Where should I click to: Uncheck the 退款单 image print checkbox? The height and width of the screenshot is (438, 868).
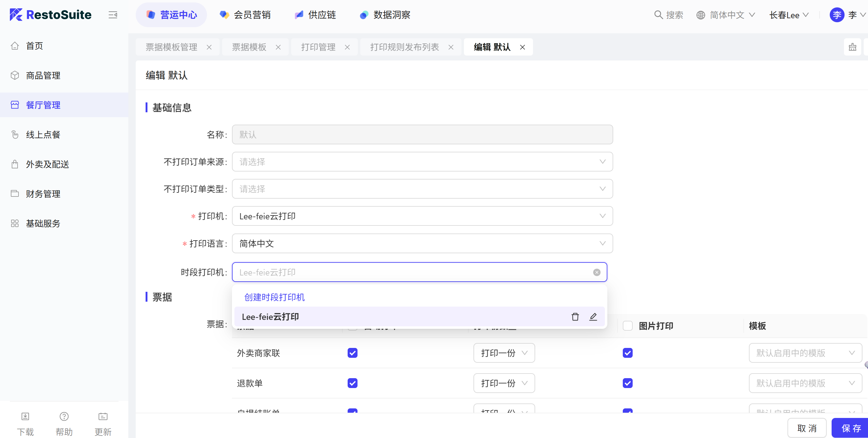coord(627,383)
